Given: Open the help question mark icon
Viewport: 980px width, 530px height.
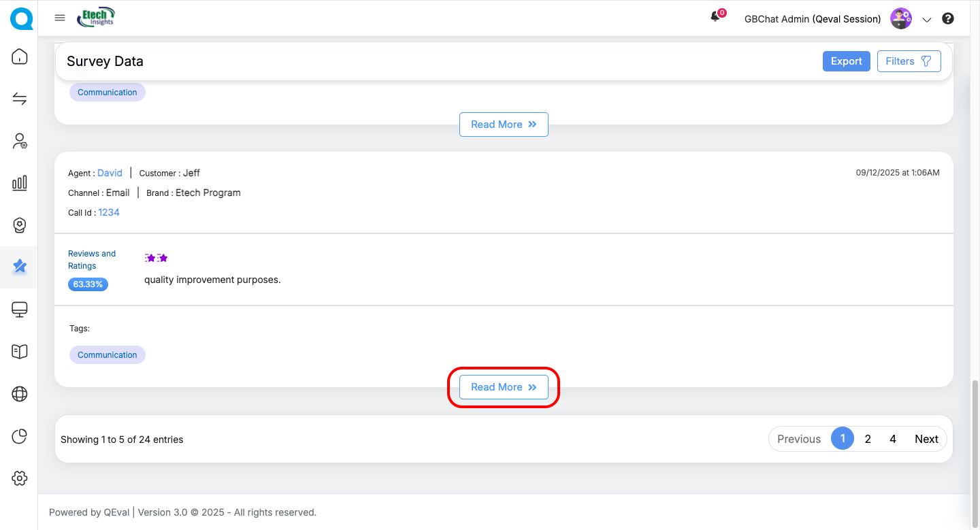Looking at the screenshot, I should point(948,19).
